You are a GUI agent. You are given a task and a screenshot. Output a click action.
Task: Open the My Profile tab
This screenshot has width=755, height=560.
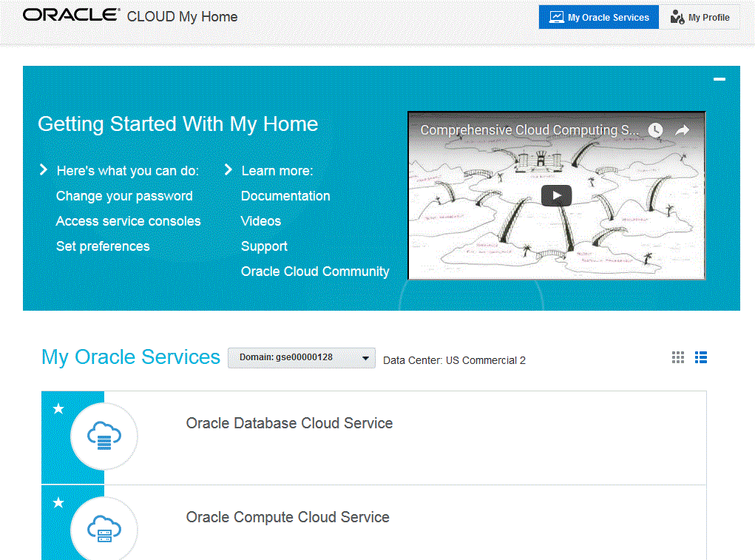point(699,16)
